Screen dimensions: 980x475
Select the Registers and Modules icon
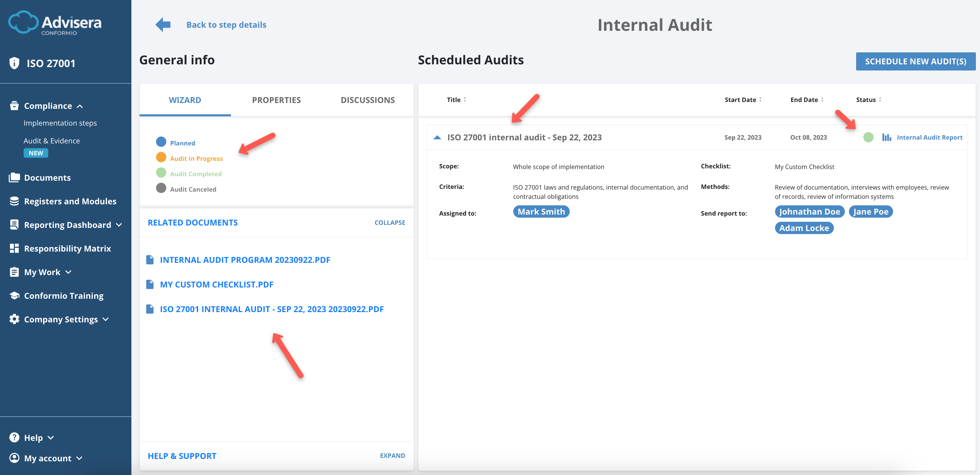(14, 201)
